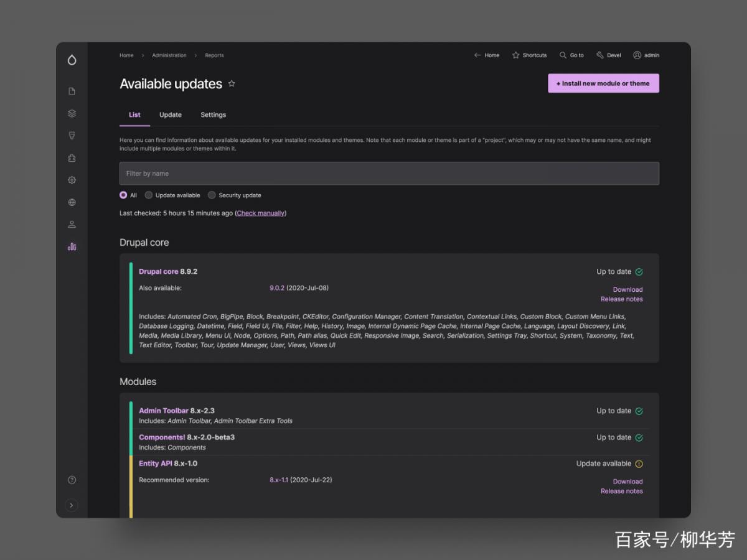
Task: Expand the sidebar with the bottom chevron
Action: click(x=72, y=505)
